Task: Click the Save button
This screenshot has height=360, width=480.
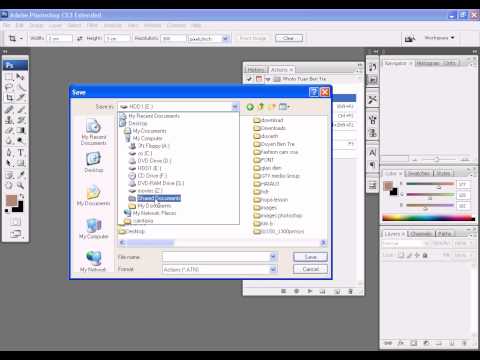Action: click(310, 257)
